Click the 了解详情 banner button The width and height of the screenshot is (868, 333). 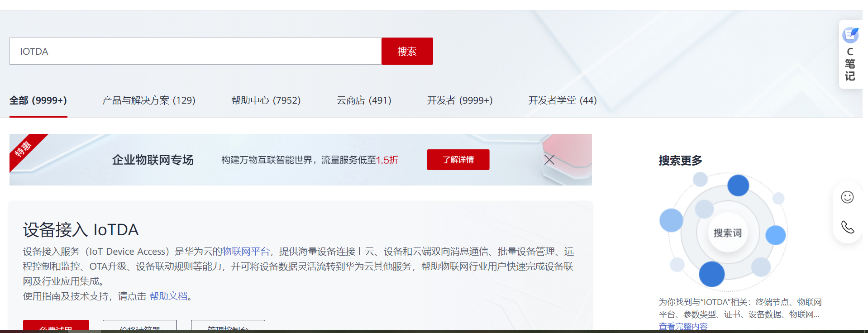click(458, 160)
